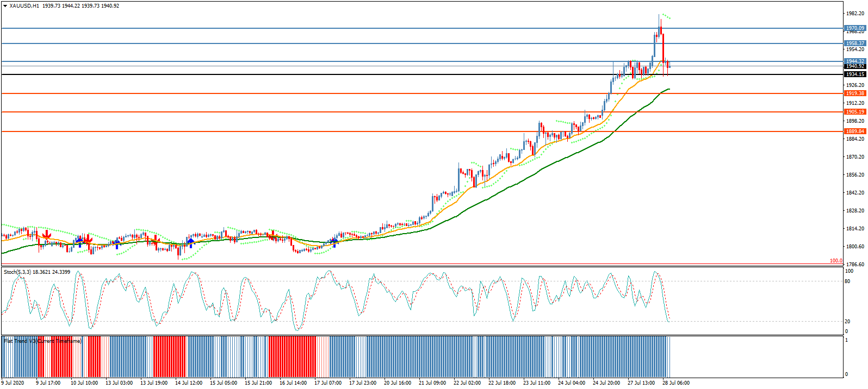Image resolution: width=868 pixels, height=389 pixels.
Task: Click the blue buy arrow near 14 Jul 12:00
Action: coord(190,241)
